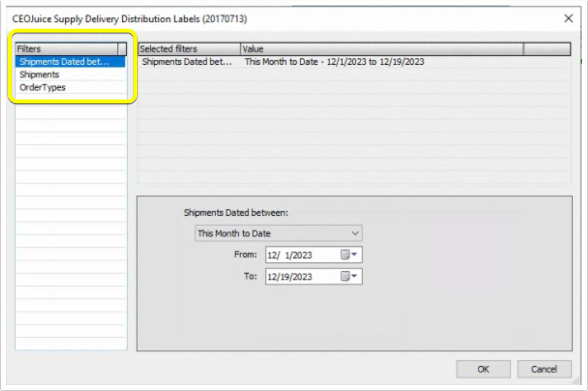
Task: Confirm filters with the OK button
Action: [x=483, y=369]
